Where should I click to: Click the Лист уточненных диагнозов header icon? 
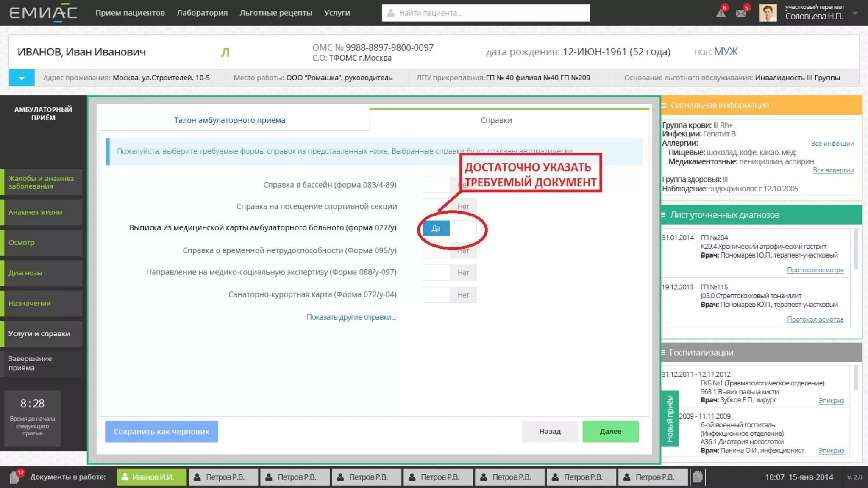tap(663, 215)
